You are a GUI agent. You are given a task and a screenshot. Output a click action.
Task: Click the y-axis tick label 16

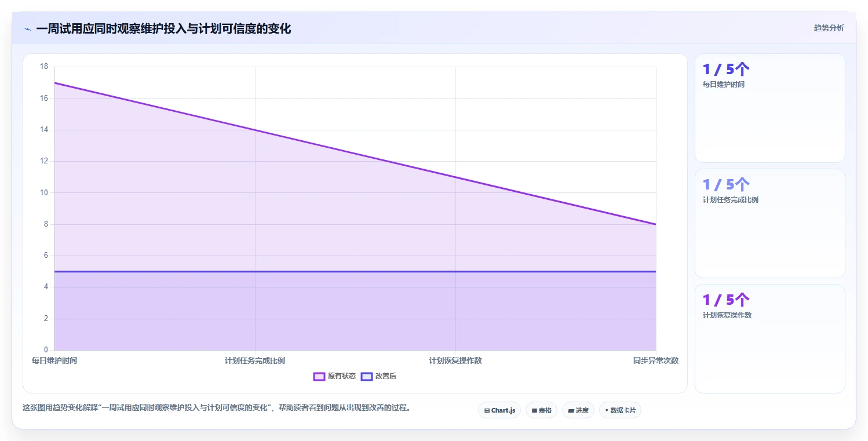[44, 99]
